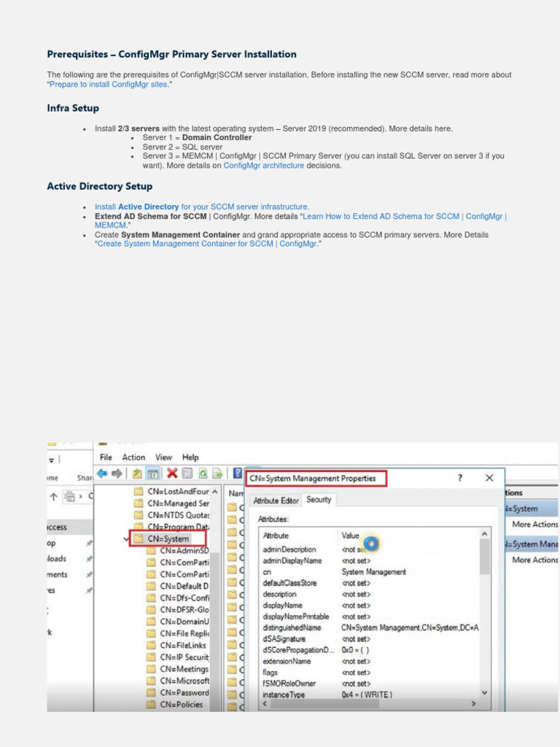Open the ConfigMgr architecture link

tap(264, 166)
